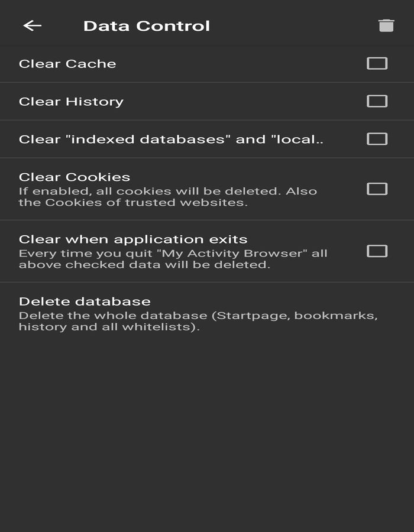
Task: Select the 'Clear History' label
Action: (71, 102)
